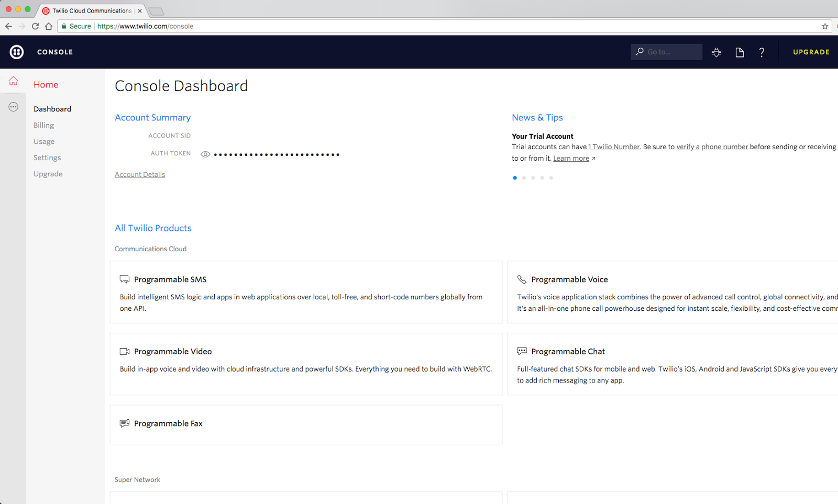
Task: Select the third news carousel dot
Action: pyautogui.click(x=533, y=178)
